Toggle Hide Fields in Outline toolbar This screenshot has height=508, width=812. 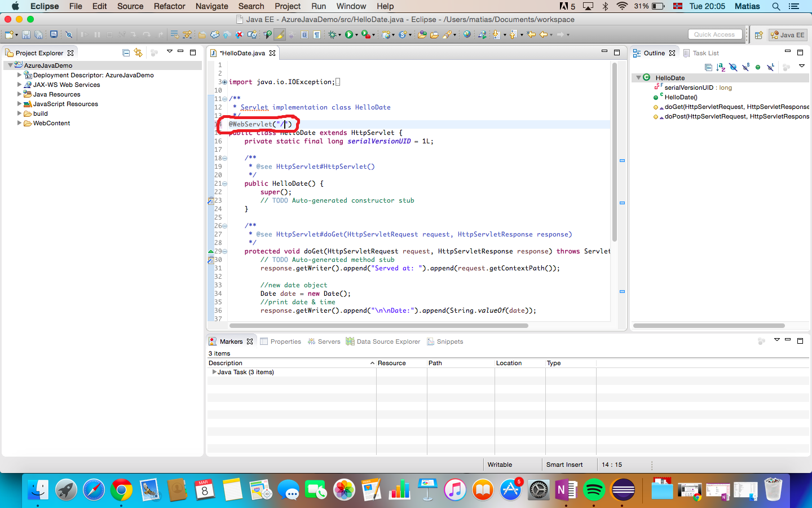(733, 67)
